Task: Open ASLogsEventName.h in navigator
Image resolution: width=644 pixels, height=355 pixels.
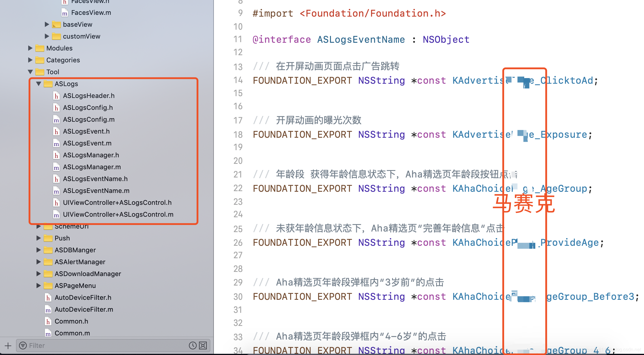Action: [95, 179]
